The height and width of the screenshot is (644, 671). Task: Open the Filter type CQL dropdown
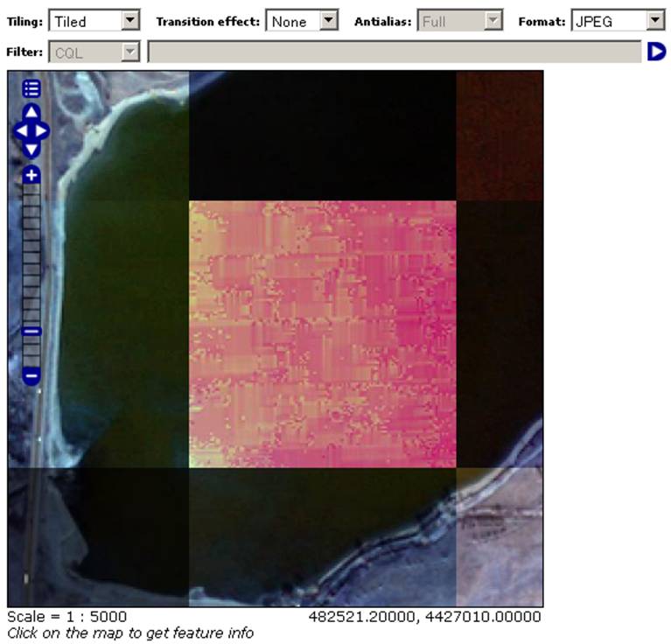[x=94, y=52]
